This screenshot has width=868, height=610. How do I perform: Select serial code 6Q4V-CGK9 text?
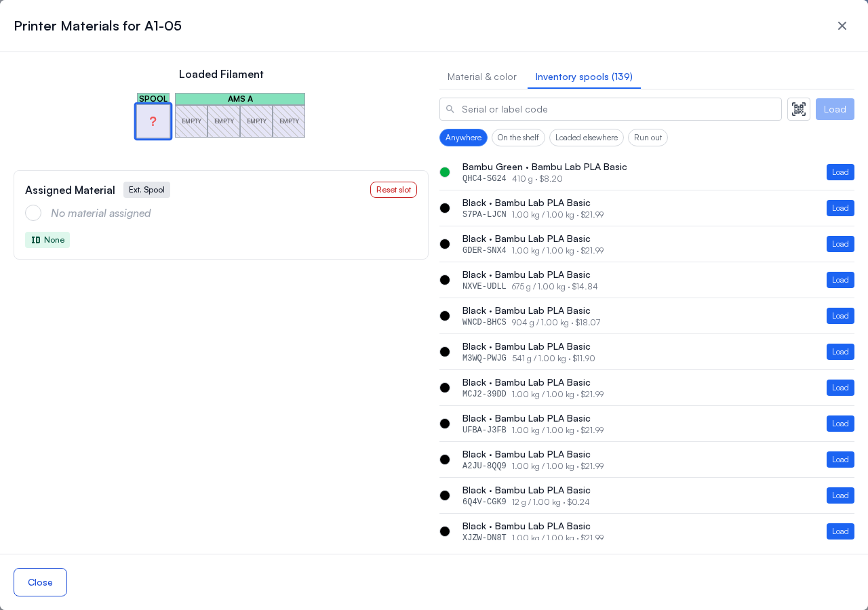click(484, 502)
